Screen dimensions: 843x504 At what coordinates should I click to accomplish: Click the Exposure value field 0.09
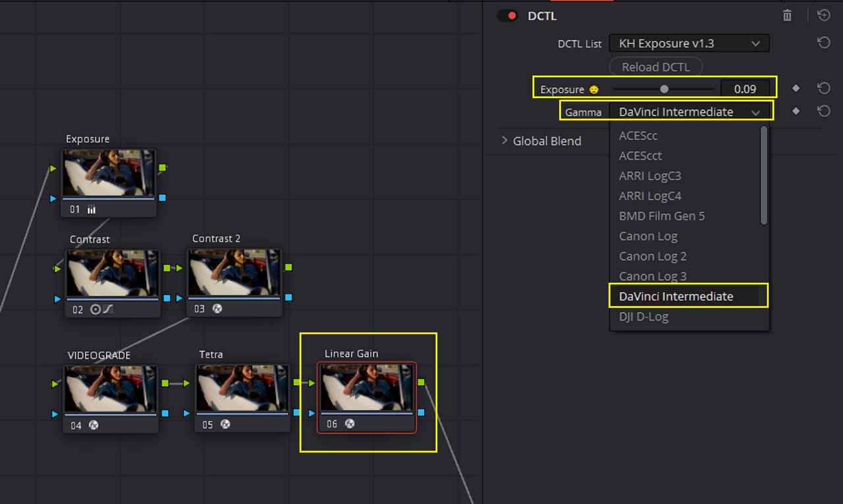pos(746,89)
